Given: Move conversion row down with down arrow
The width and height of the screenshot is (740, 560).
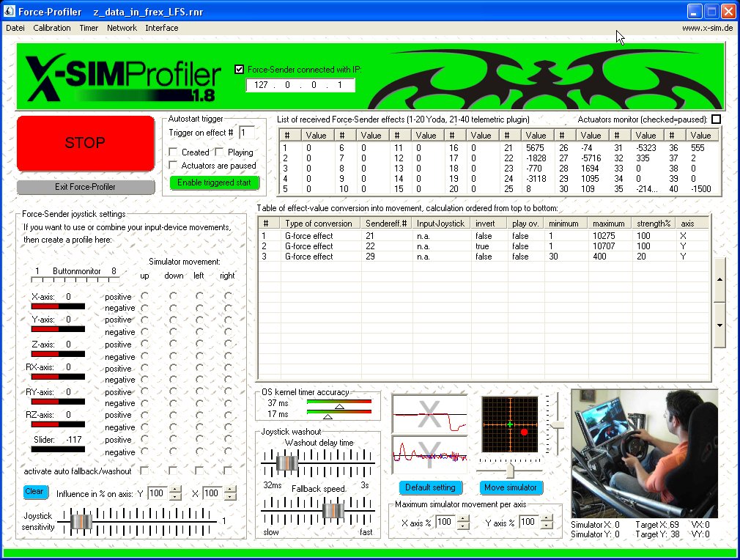Looking at the screenshot, I should click(x=719, y=325).
